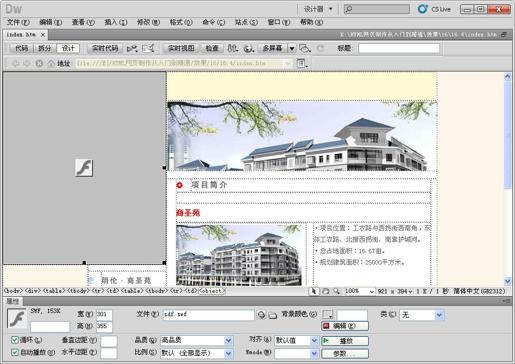Click the red bullet icon beside 项目简介
This screenshot has height=364, width=515.
tap(179, 185)
